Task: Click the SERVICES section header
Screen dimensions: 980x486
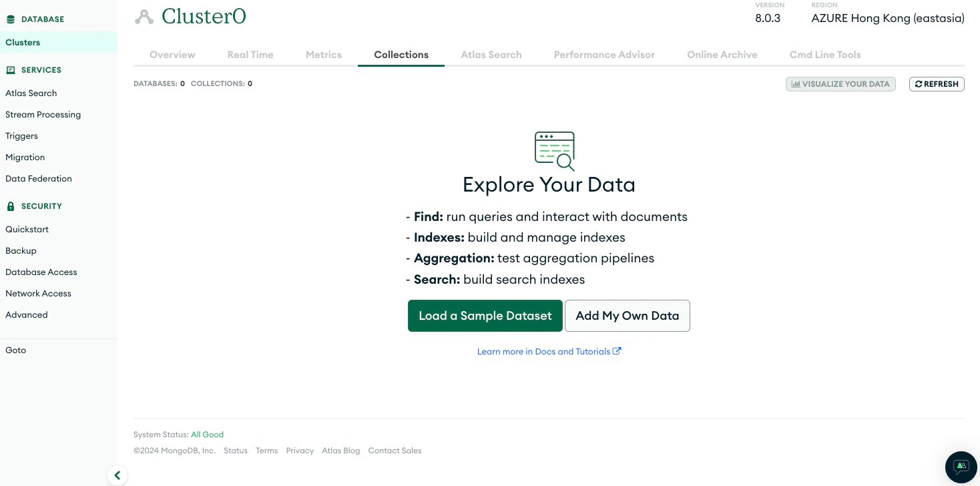Action: [41, 70]
